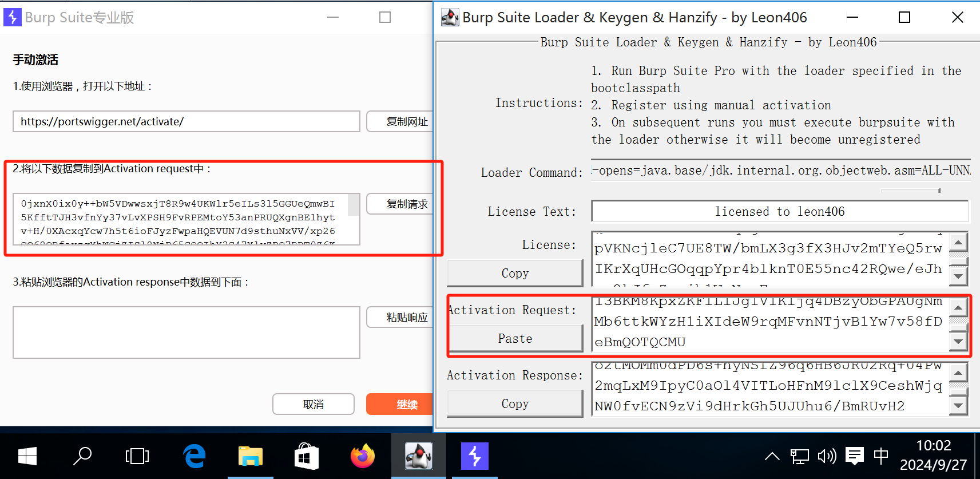The height and width of the screenshot is (479, 980).
Task: Click the empty activation response text box
Action: [x=187, y=332]
